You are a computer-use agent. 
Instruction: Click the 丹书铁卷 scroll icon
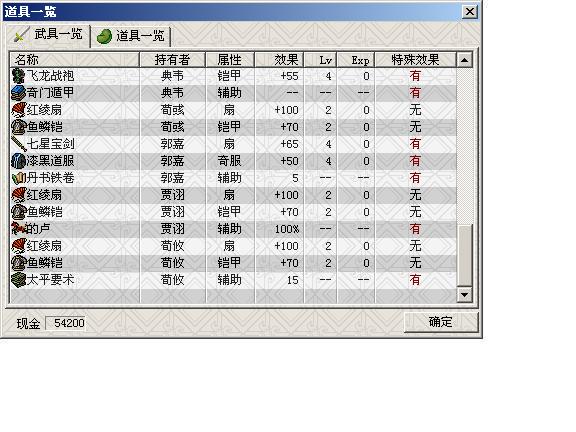coord(18,178)
